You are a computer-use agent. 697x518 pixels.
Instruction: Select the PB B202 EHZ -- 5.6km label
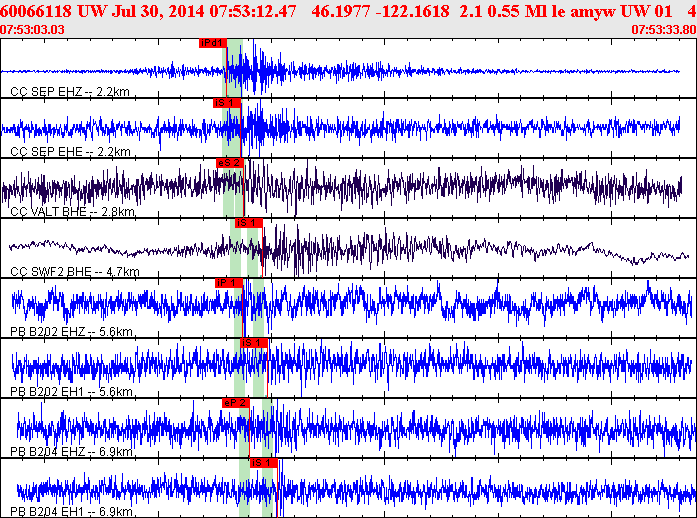tap(71, 332)
